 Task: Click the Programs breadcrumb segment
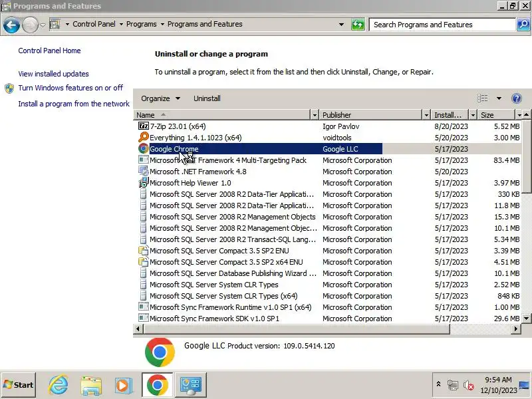142,24
